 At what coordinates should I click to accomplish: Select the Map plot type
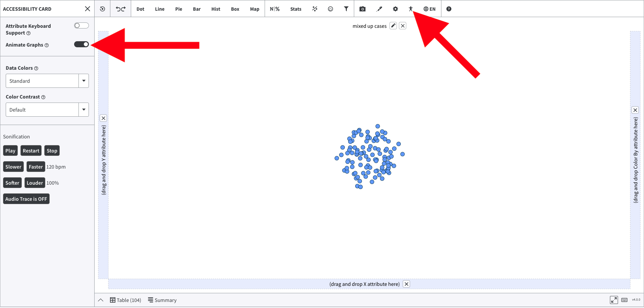[255, 9]
